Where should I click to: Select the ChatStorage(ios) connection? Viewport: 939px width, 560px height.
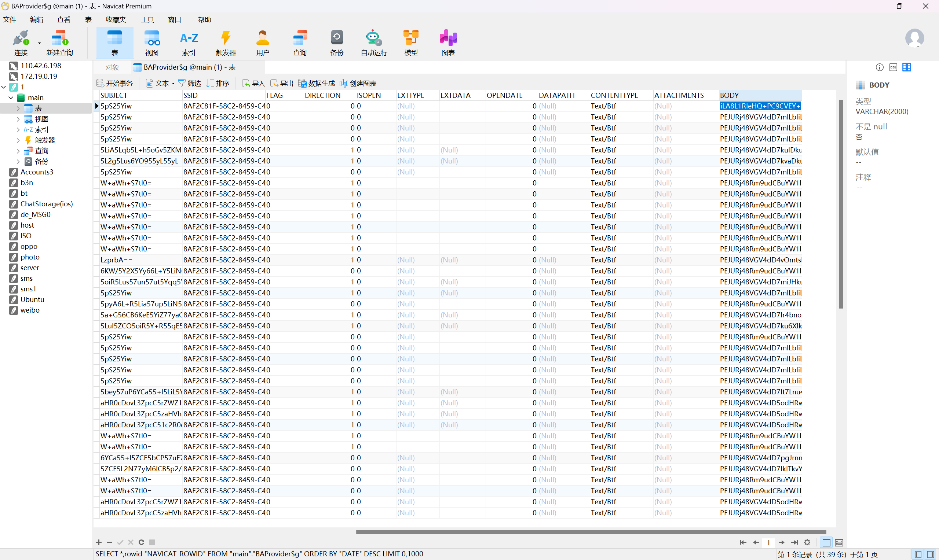click(47, 204)
